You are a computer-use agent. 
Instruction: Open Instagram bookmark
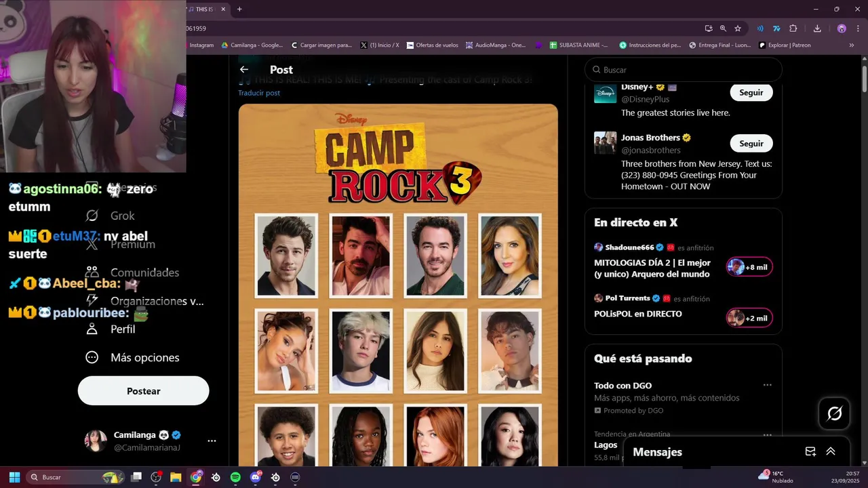pos(201,45)
